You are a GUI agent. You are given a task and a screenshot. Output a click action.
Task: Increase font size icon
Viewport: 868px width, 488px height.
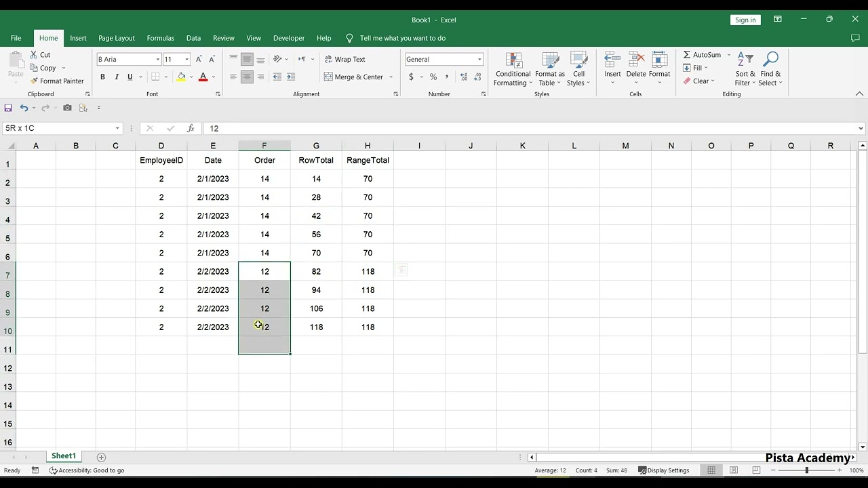pyautogui.click(x=199, y=59)
